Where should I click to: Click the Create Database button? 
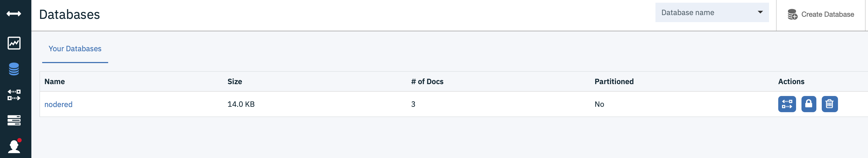click(821, 15)
